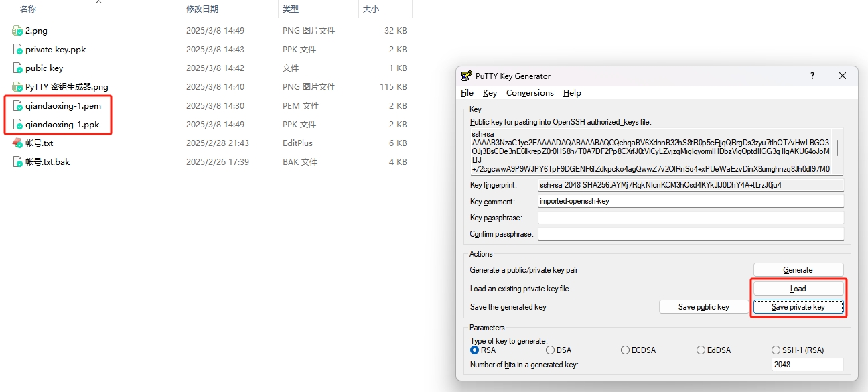Select the file named qiandaoxing-1.ppk
Screen dimensions: 868x392
click(x=63, y=125)
